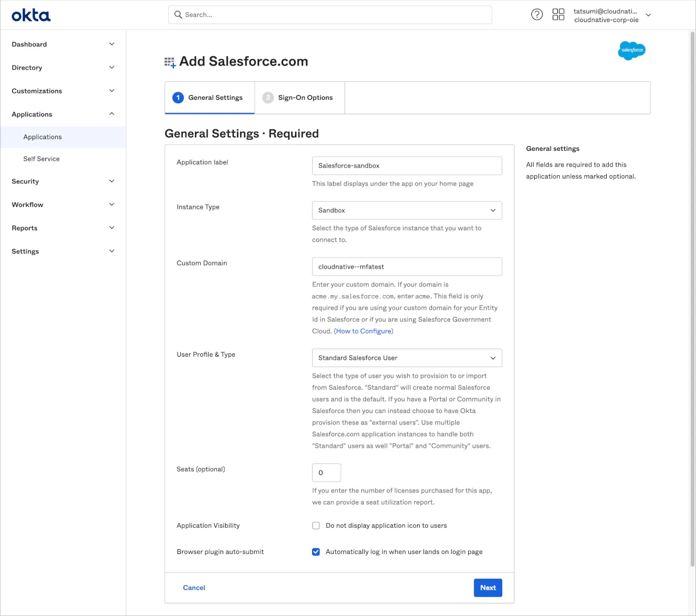Open the help question mark icon

point(537,15)
